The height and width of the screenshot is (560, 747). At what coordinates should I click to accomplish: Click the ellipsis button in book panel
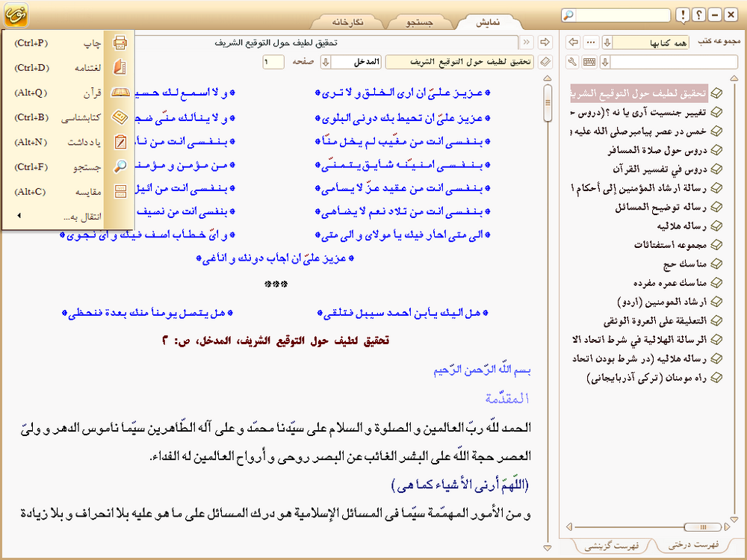point(591,43)
